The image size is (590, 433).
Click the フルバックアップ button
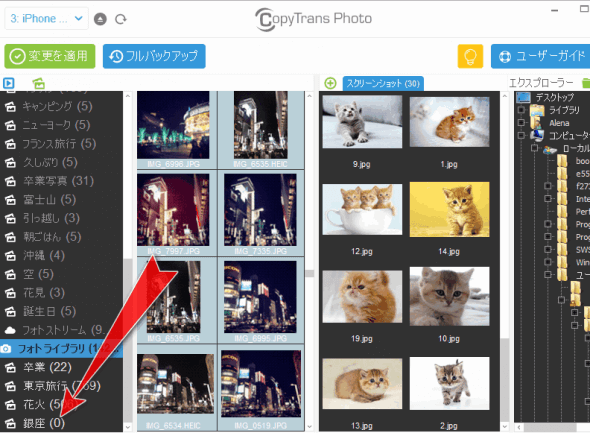tap(154, 56)
